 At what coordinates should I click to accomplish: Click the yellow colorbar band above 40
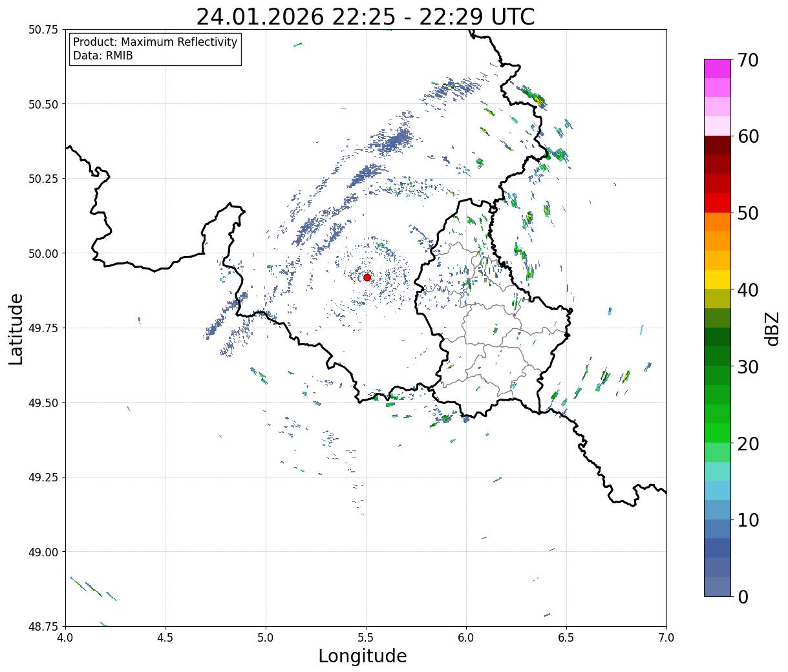[718, 279]
